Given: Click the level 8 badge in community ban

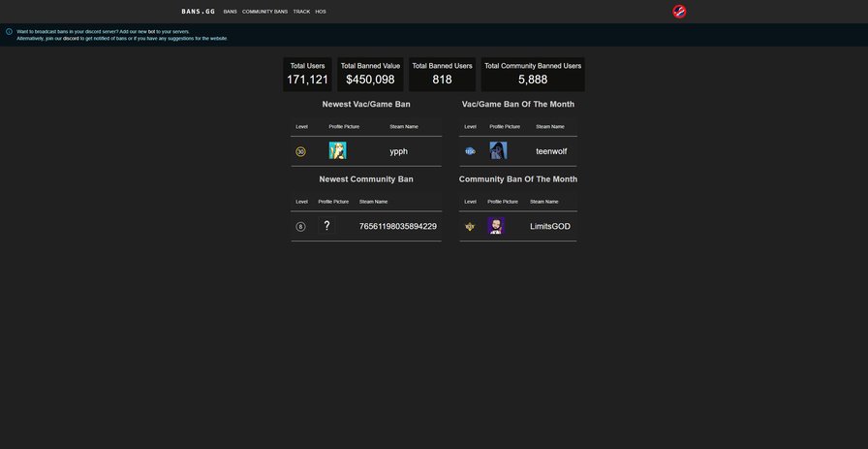Looking at the screenshot, I should tap(300, 226).
